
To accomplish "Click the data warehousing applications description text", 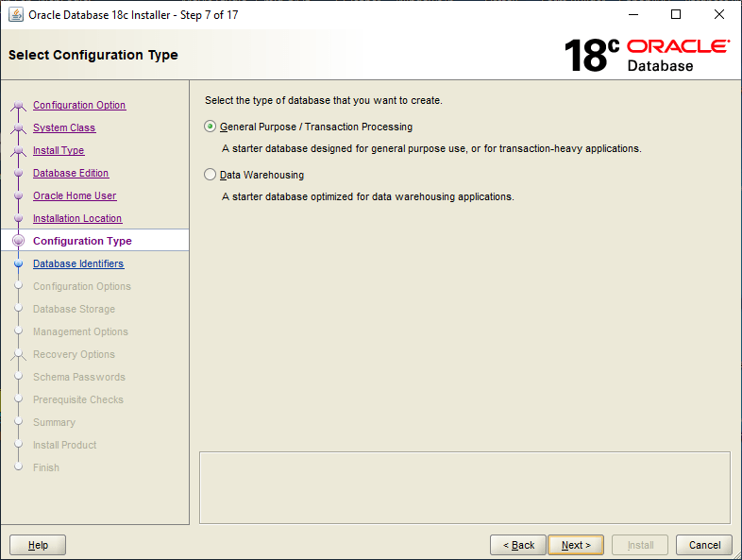I will [367, 196].
